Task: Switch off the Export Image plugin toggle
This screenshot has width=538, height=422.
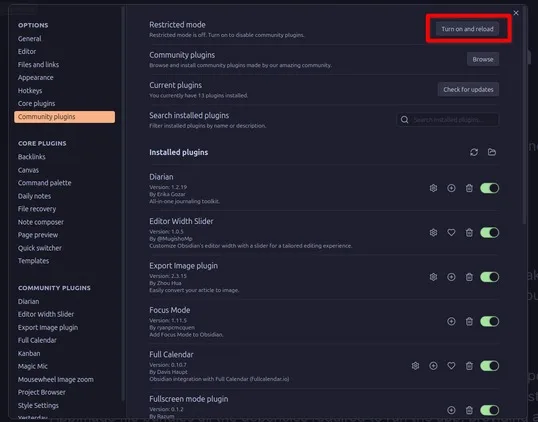Action: click(490, 277)
